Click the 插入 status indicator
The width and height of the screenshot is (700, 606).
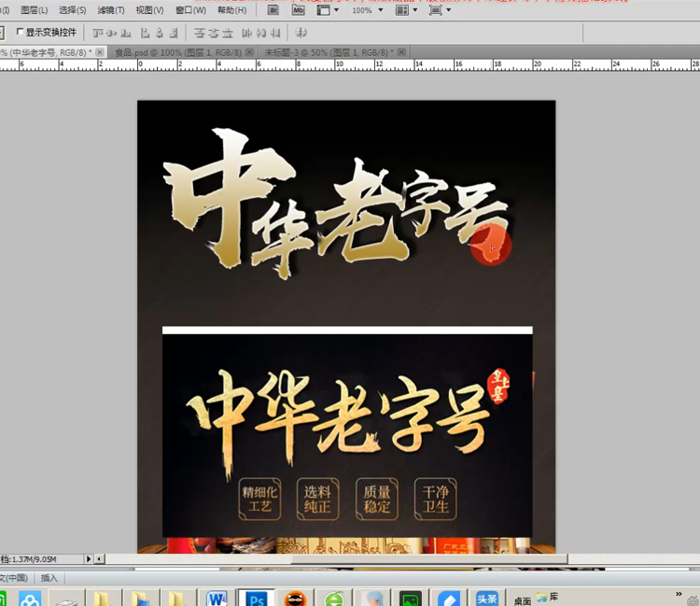49,578
